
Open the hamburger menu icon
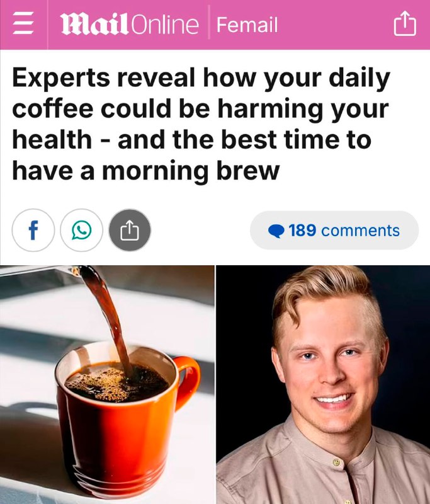[23, 23]
